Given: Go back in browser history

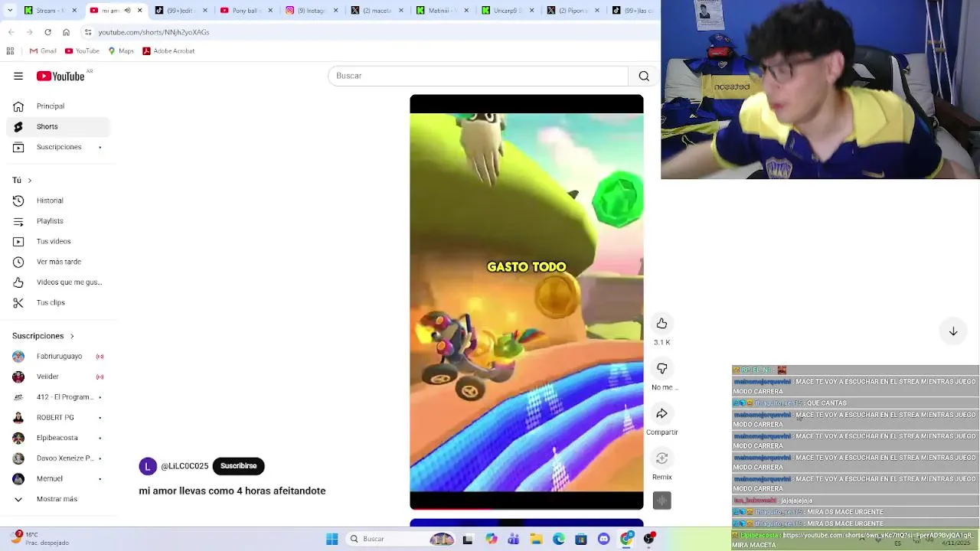Looking at the screenshot, I should pyautogui.click(x=11, y=32).
